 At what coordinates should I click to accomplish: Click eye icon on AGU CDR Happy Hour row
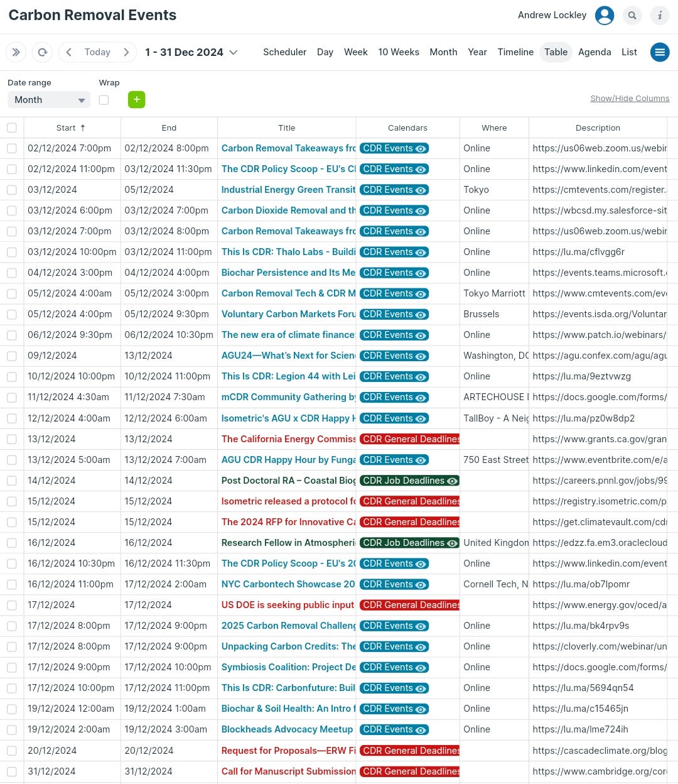(421, 460)
